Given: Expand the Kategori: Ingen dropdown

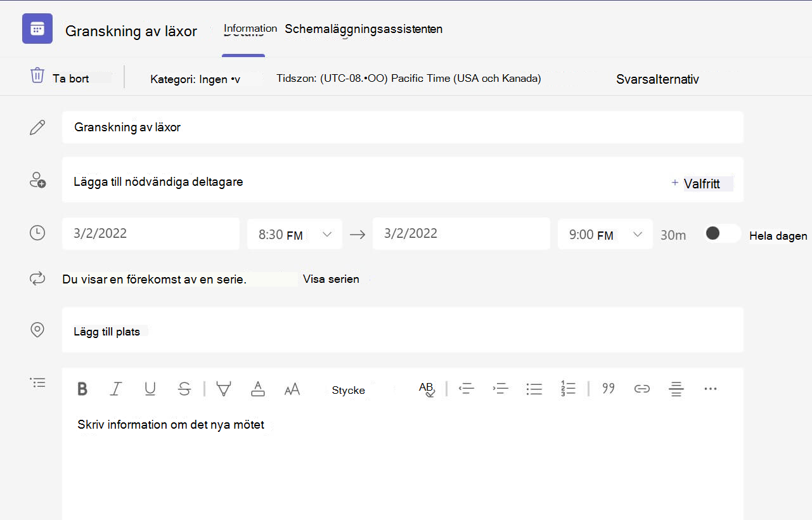Looking at the screenshot, I should click(x=195, y=79).
